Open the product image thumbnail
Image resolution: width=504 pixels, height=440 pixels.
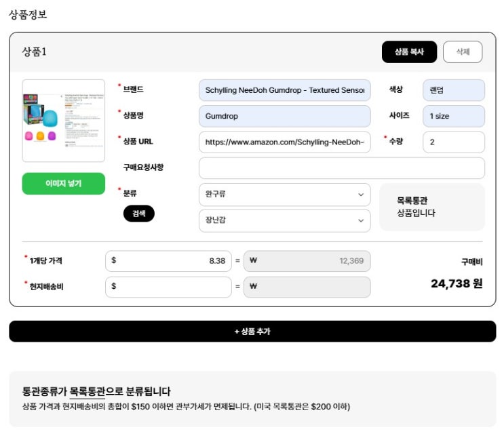click(63, 121)
